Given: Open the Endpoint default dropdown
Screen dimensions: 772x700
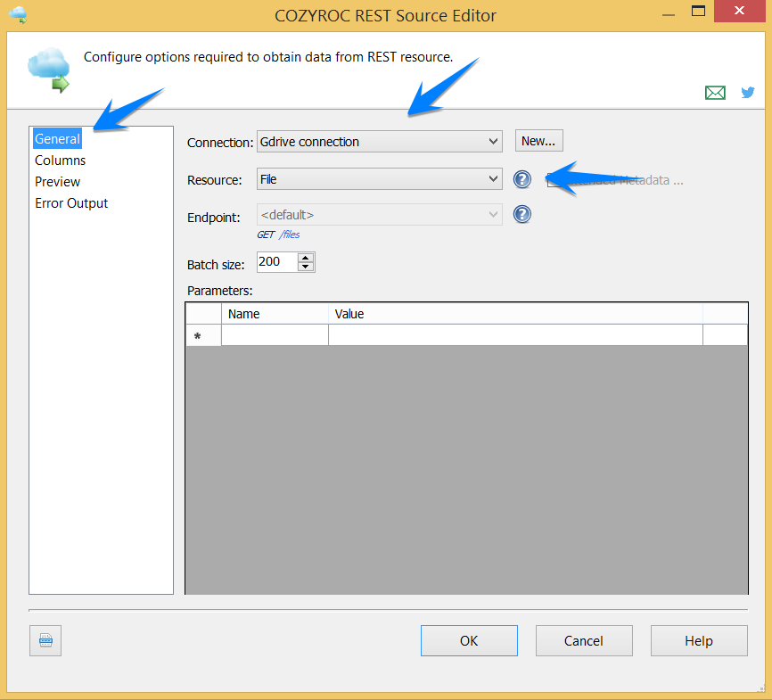Looking at the screenshot, I should (380, 214).
